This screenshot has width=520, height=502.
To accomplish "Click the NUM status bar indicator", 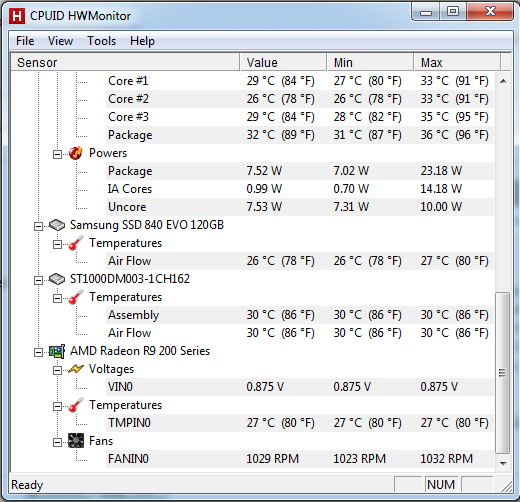I will coord(441,485).
